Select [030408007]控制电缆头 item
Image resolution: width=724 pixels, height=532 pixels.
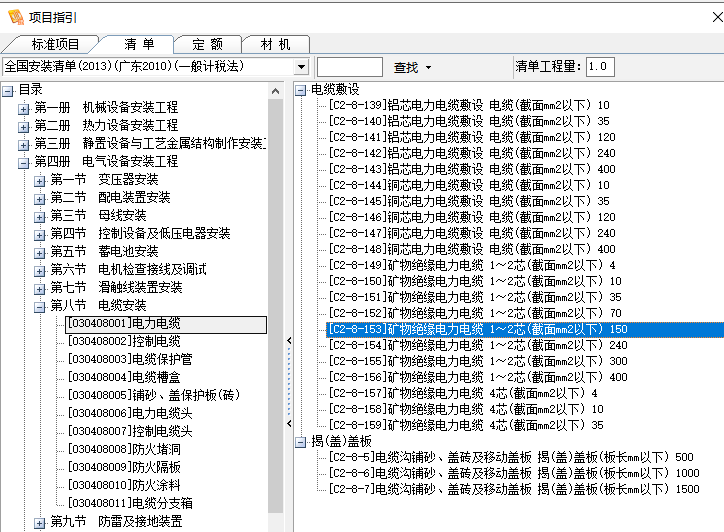[130, 431]
